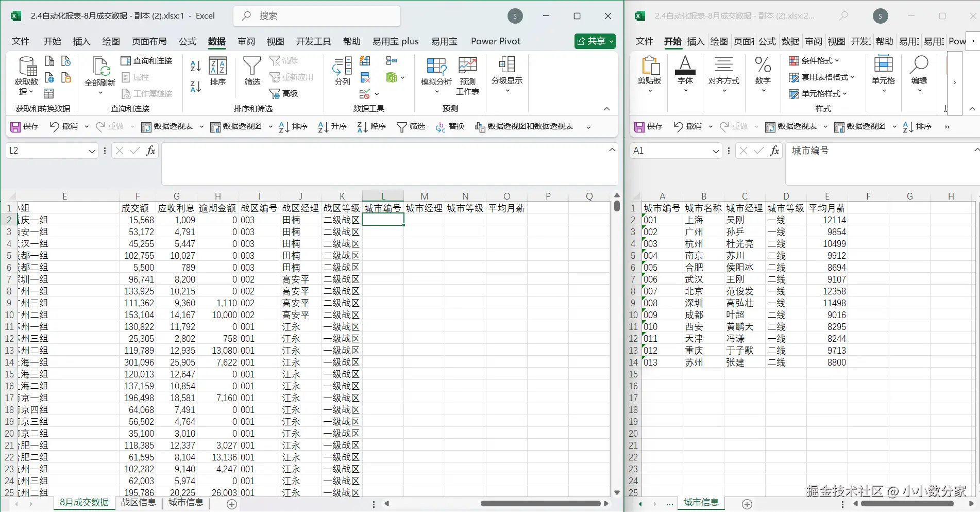The width and height of the screenshot is (980, 512).
Task: Open Name Box dropdown showing L2
Action: tap(92, 151)
